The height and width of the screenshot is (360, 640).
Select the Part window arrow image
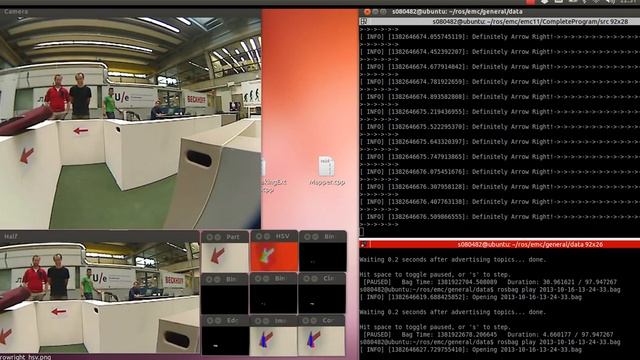(224, 257)
